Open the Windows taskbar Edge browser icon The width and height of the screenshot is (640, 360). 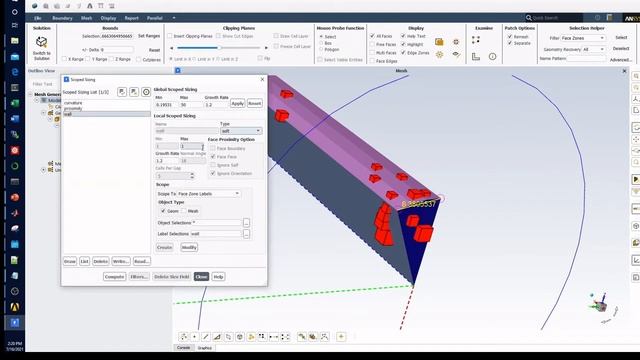click(x=15, y=72)
